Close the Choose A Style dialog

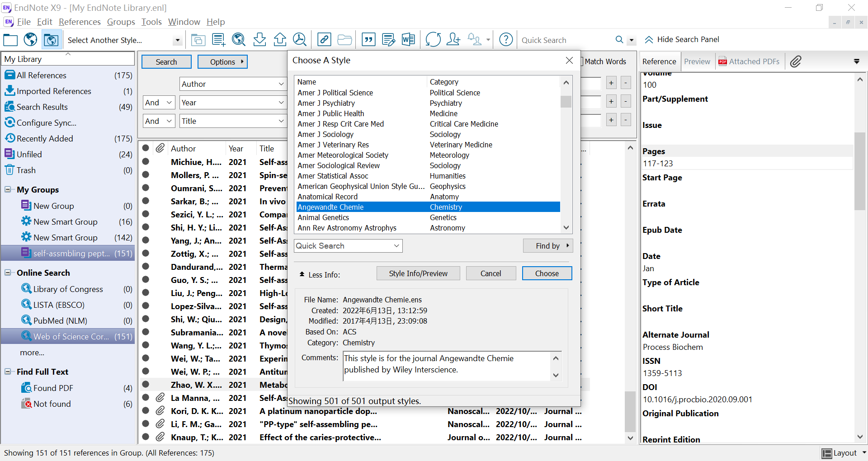pyautogui.click(x=569, y=60)
